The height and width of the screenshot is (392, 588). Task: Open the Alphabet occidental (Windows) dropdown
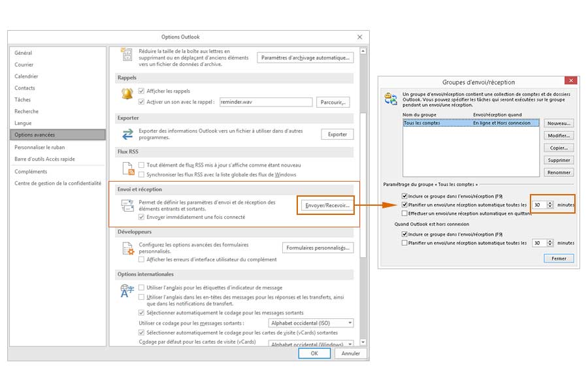click(x=311, y=344)
